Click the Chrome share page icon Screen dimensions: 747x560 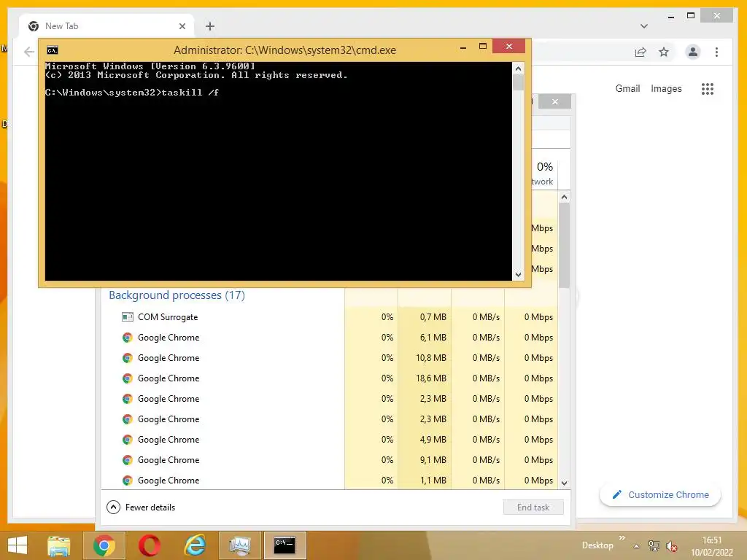(640, 52)
